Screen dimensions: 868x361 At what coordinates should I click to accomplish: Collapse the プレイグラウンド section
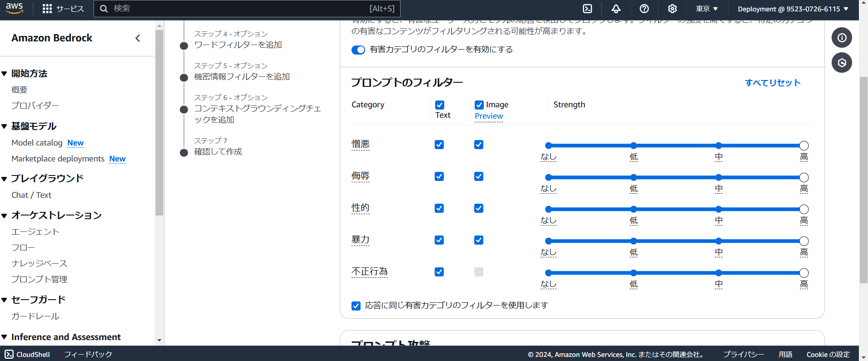point(5,179)
